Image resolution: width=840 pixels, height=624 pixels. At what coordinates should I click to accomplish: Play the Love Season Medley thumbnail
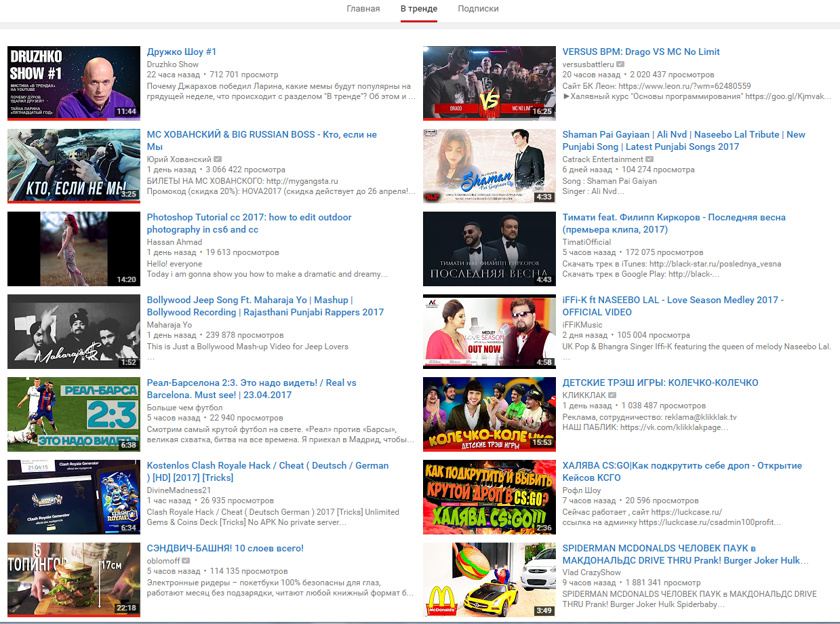[x=489, y=331]
